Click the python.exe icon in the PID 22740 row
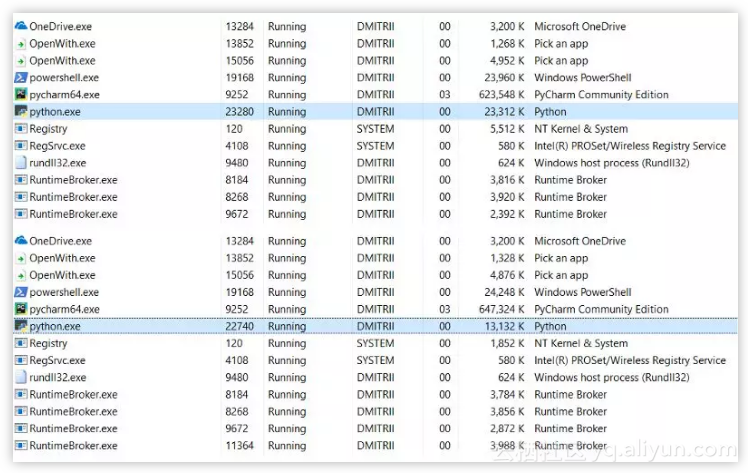This screenshot has width=748, height=473. point(21,326)
